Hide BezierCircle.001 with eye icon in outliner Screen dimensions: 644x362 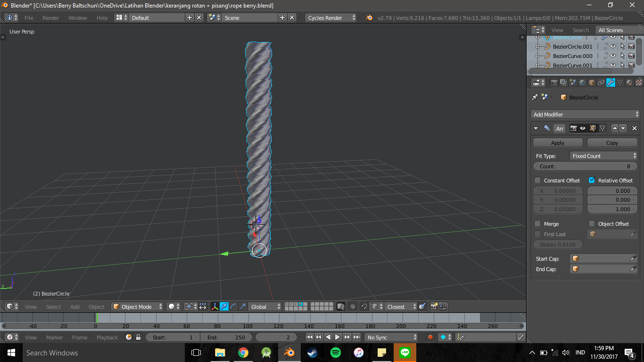pos(613,47)
